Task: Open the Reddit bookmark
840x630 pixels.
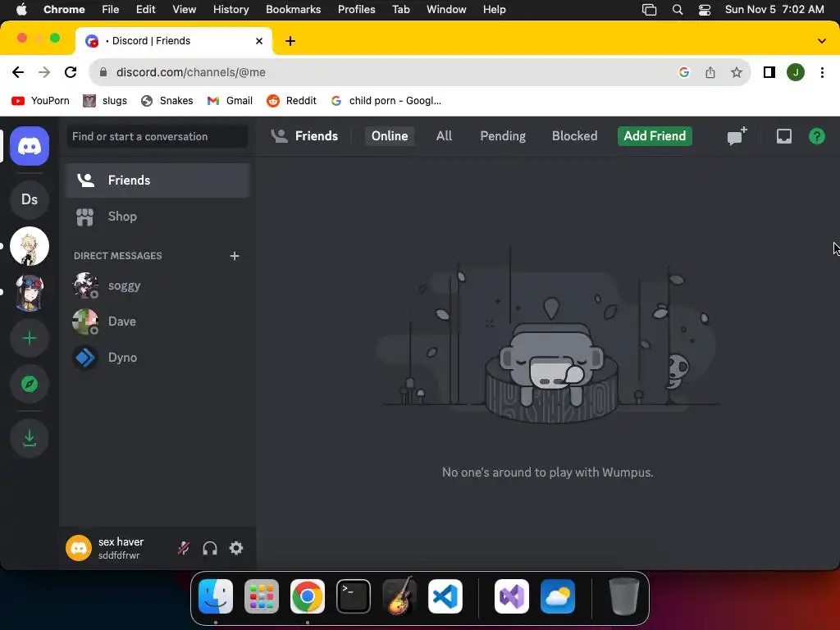Action: pyautogui.click(x=291, y=101)
